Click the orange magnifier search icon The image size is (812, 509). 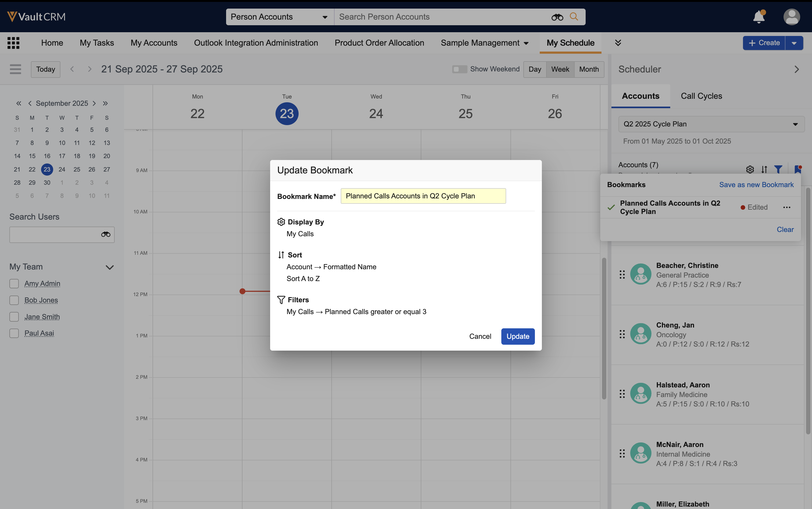pos(574,16)
